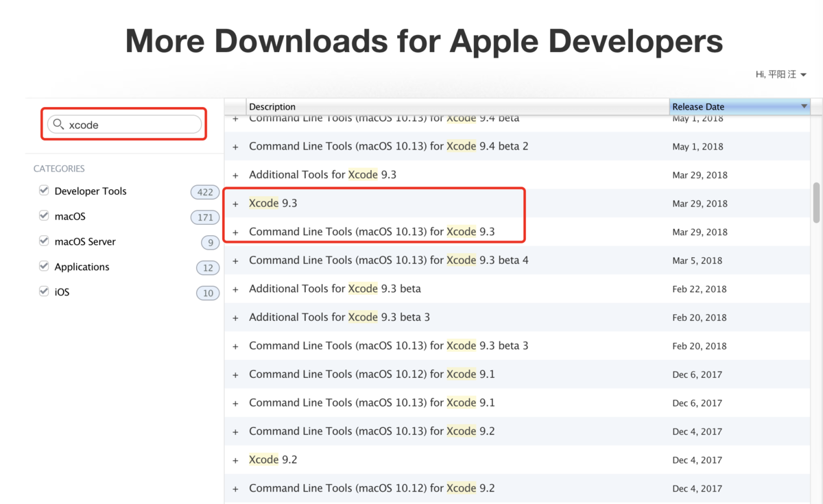Click the macOS count badge 171
The width and height of the screenshot is (823, 504).
pyautogui.click(x=205, y=217)
